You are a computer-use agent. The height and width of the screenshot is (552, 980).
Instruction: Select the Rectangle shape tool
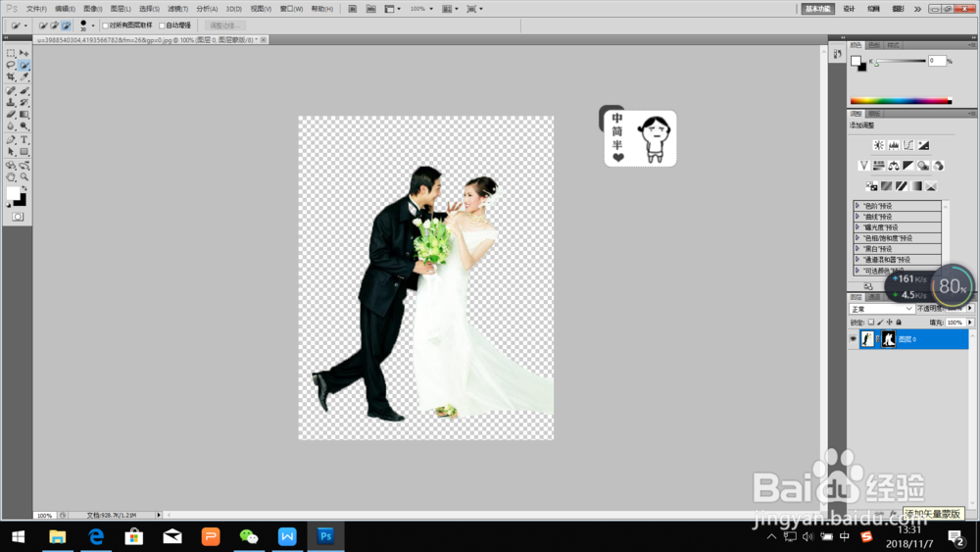[x=24, y=152]
